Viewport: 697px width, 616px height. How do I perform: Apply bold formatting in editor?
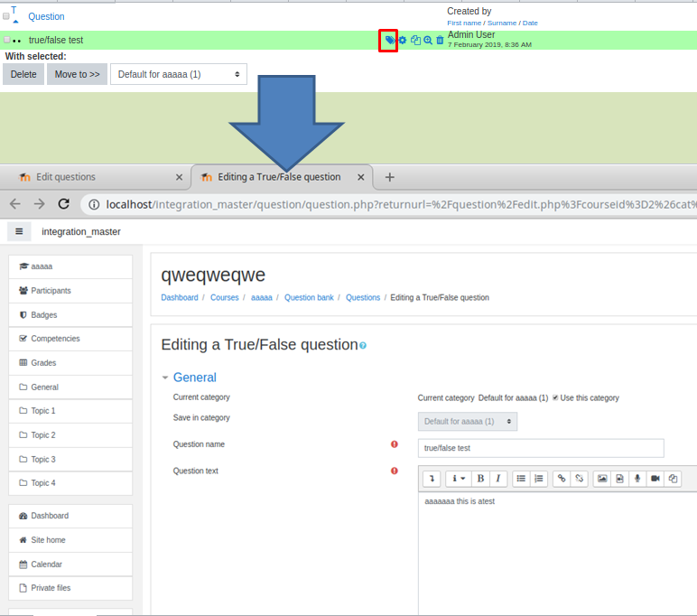pos(480,479)
